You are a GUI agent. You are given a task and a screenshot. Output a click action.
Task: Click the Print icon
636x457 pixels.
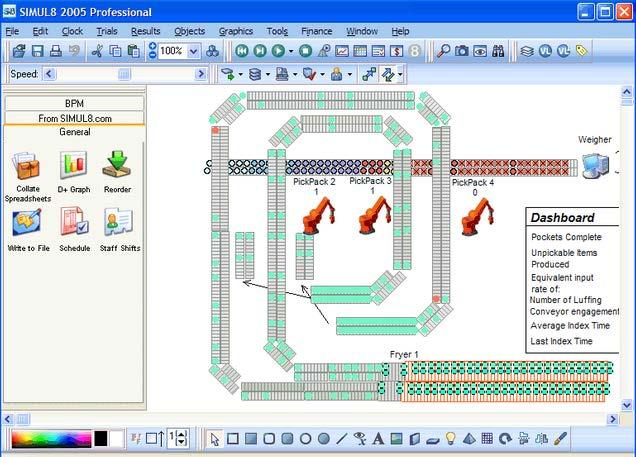click(56, 51)
